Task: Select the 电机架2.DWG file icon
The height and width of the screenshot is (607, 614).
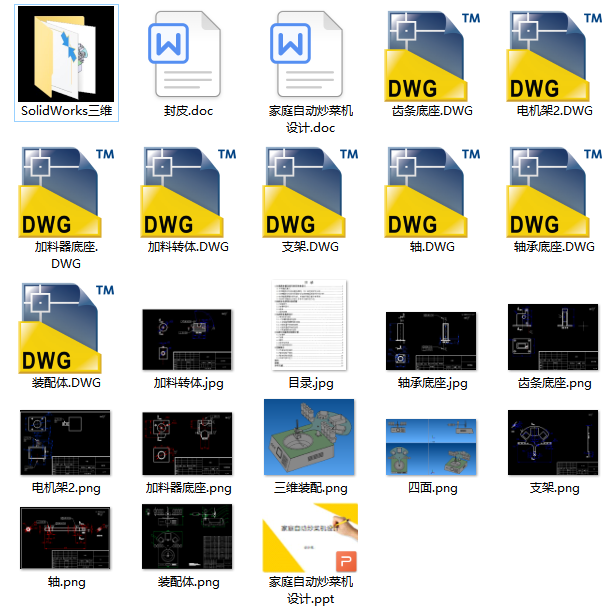Action: (554, 56)
